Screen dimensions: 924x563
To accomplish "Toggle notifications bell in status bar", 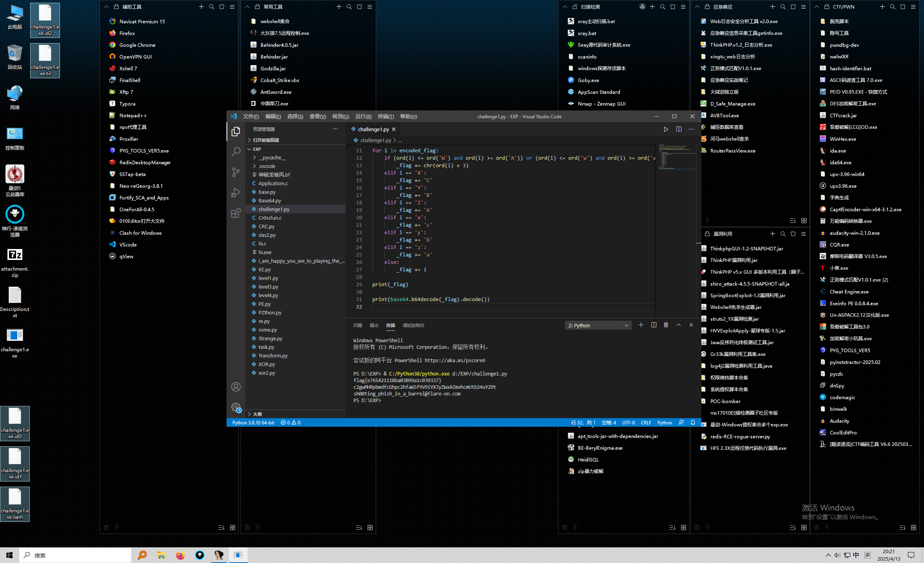I will coord(693,422).
